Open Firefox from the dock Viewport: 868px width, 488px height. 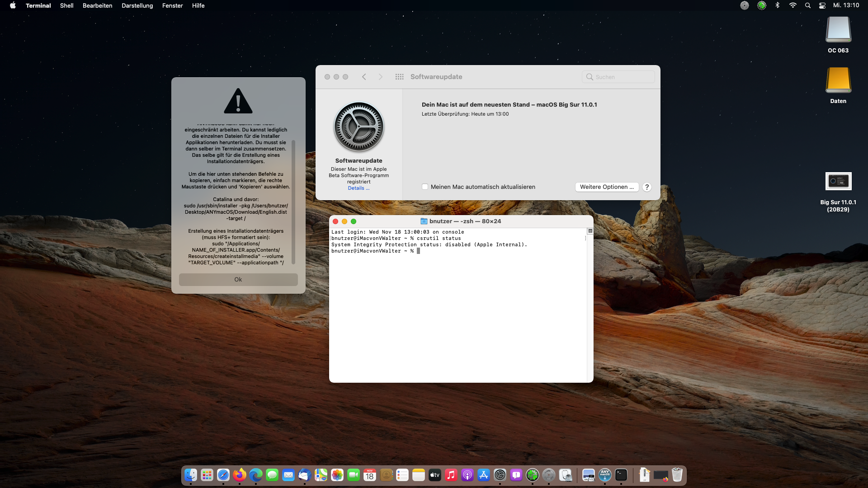tap(240, 475)
